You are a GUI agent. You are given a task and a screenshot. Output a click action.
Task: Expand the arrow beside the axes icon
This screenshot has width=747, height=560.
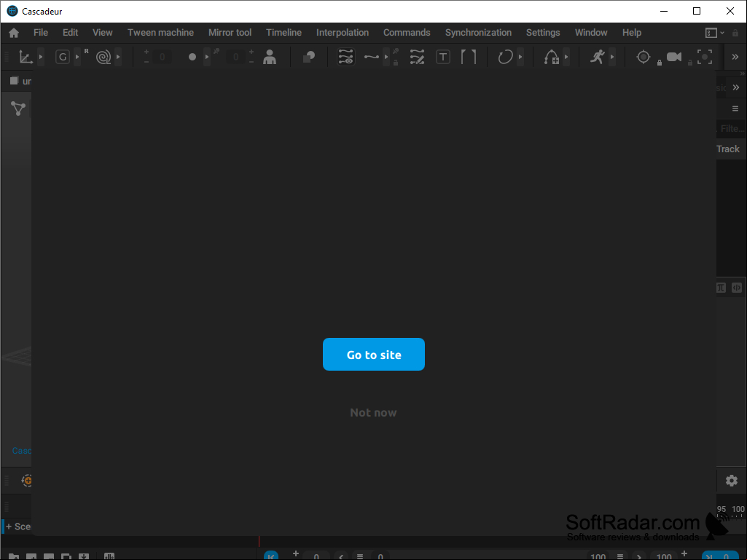pyautogui.click(x=41, y=57)
